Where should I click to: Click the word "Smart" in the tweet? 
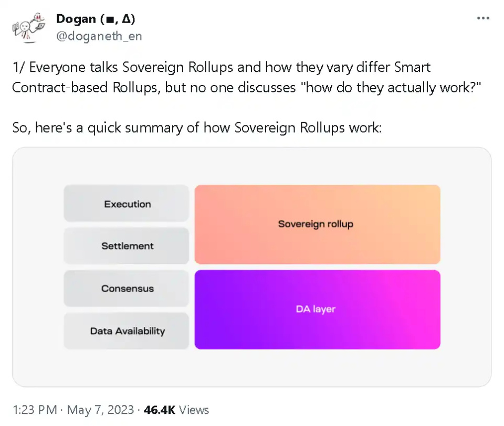click(413, 68)
